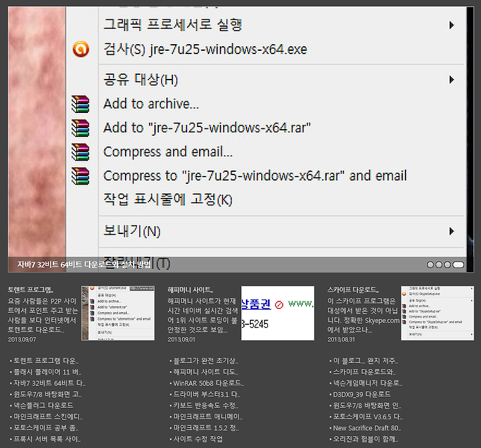
Task: Open list link 넥슨플러그 다운로드
Action: tap(43, 405)
